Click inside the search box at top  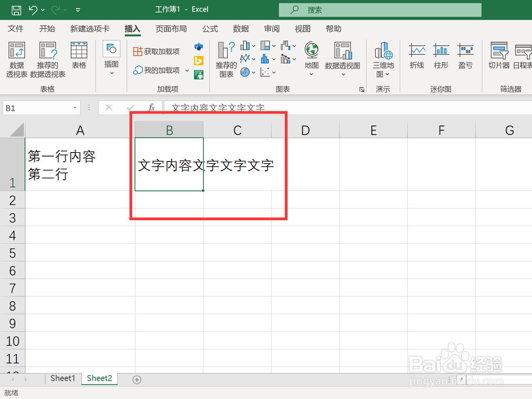click(379, 9)
